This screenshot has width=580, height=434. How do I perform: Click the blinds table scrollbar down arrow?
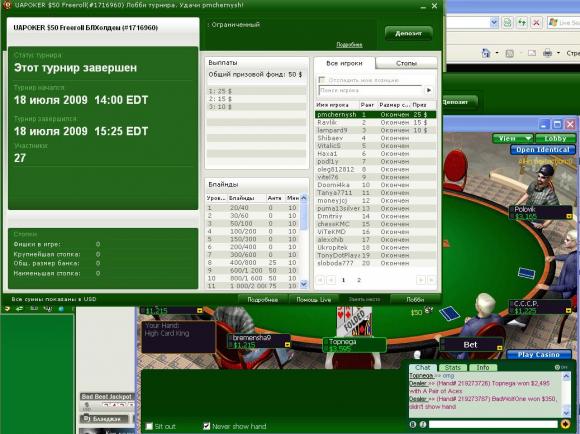click(x=304, y=284)
